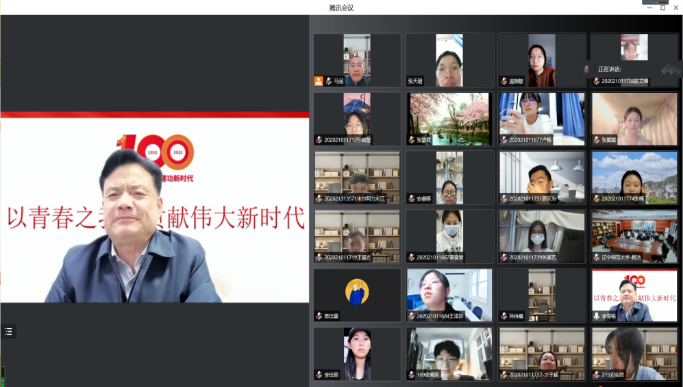Image resolution: width=683 pixels, height=387 pixels.
Task: Click the muted mic icon on the yellow avatar tile
Action: tap(319, 316)
